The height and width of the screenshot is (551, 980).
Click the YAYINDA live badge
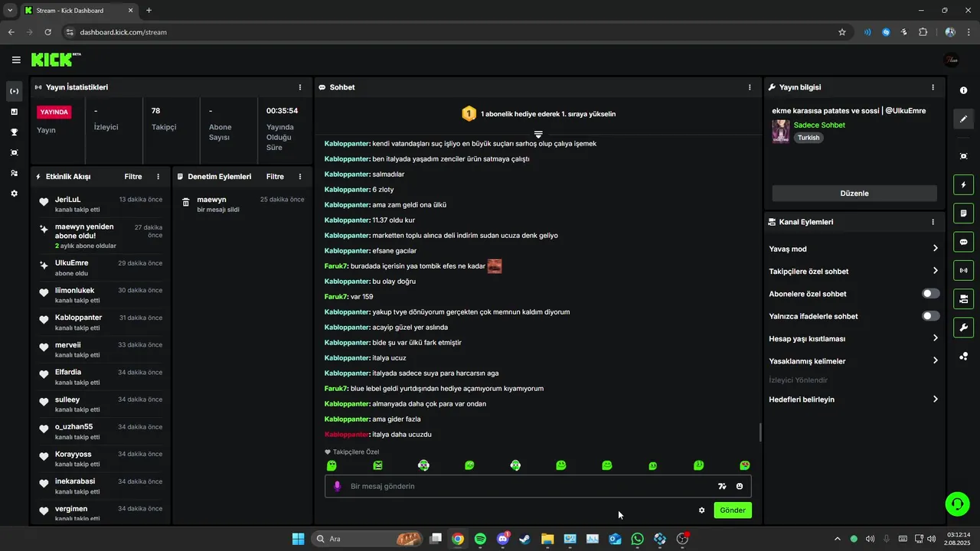(54, 112)
